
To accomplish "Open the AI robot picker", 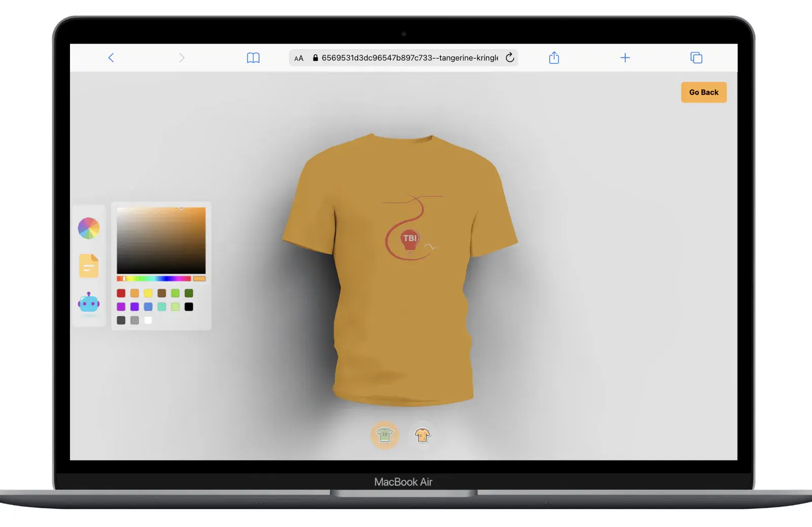I will click(x=89, y=303).
